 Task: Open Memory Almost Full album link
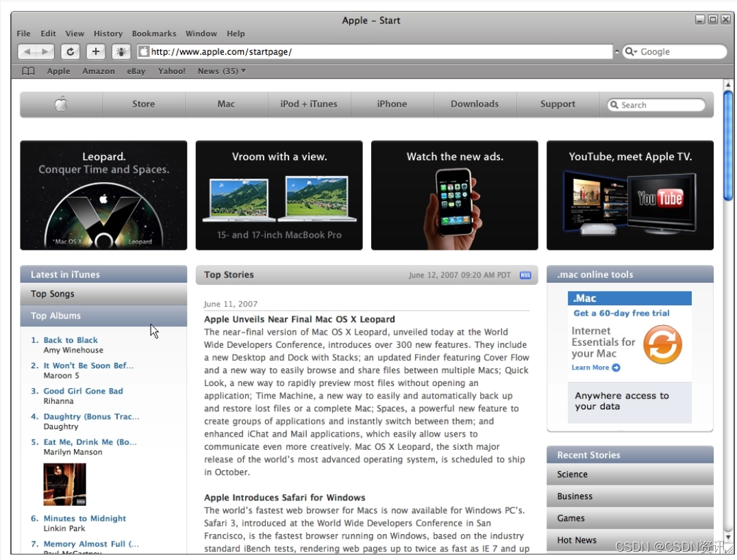(91, 544)
